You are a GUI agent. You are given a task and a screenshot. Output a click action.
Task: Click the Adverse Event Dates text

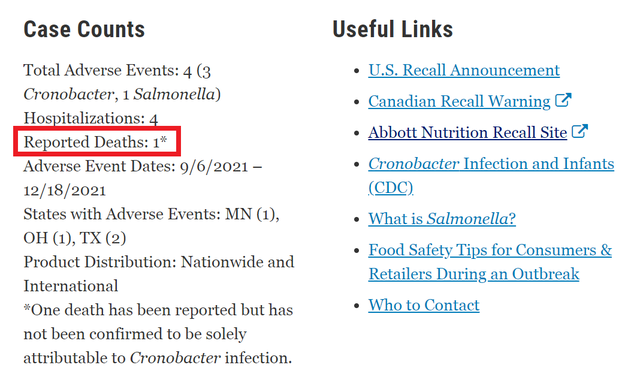click(142, 178)
